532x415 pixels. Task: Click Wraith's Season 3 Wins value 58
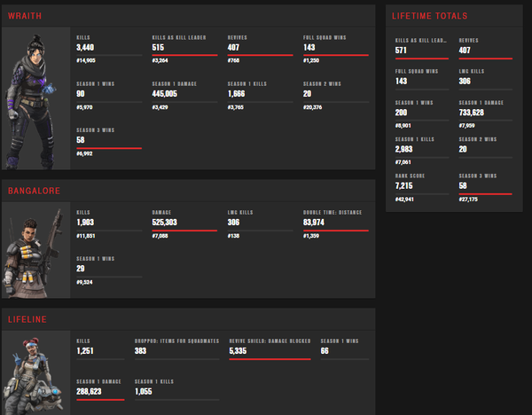pos(81,140)
